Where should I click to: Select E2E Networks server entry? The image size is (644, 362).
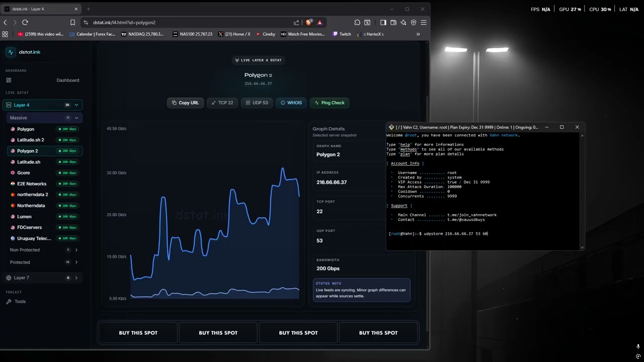pos(44,184)
